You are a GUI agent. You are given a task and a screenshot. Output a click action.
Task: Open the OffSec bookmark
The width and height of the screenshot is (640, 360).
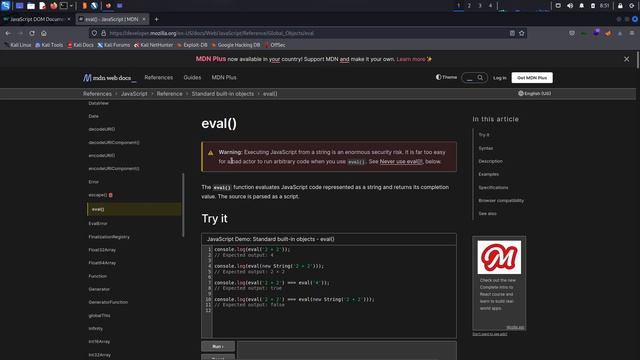[275, 45]
